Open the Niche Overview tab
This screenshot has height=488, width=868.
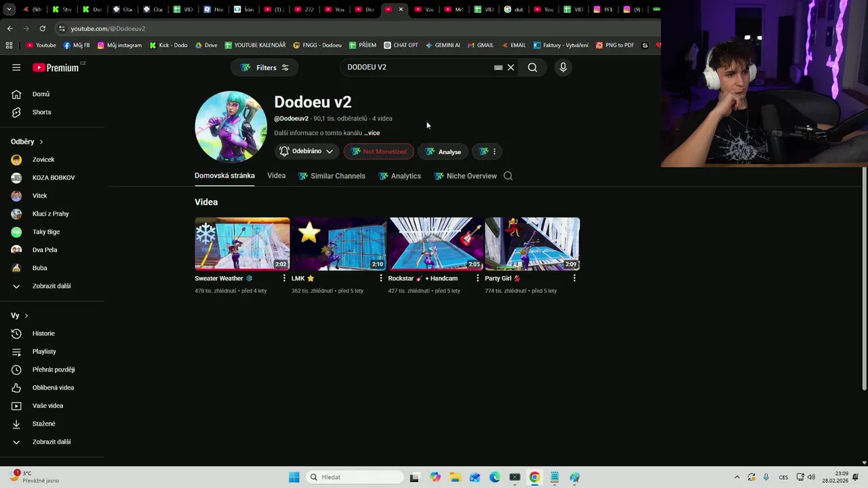coord(465,176)
